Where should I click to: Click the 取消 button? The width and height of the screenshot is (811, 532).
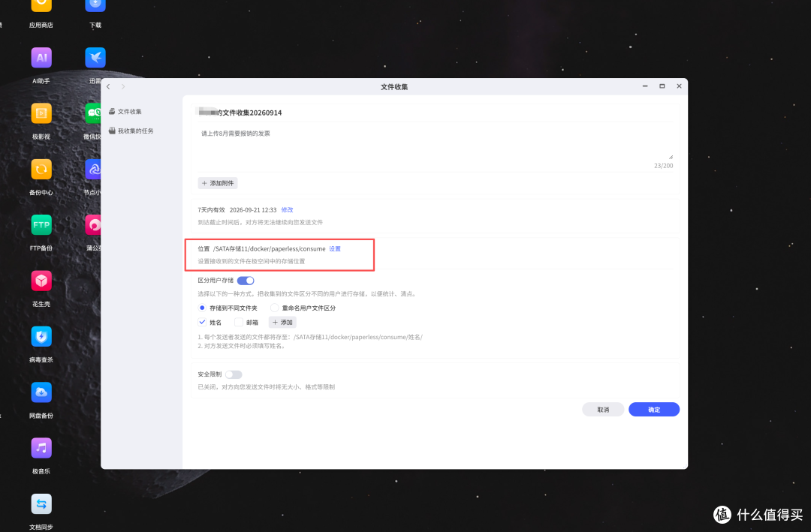(x=603, y=410)
